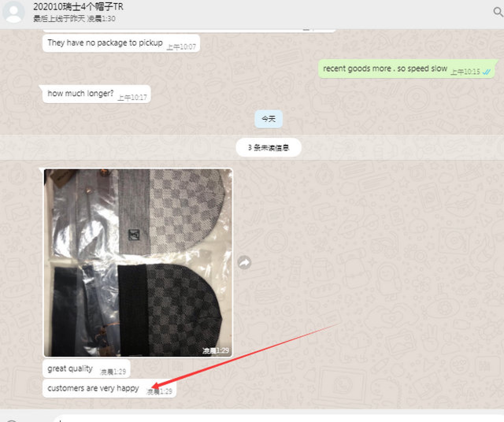This screenshot has height=422, width=504.
Task: Search messages with the magnifier icon
Action: [498, 12]
